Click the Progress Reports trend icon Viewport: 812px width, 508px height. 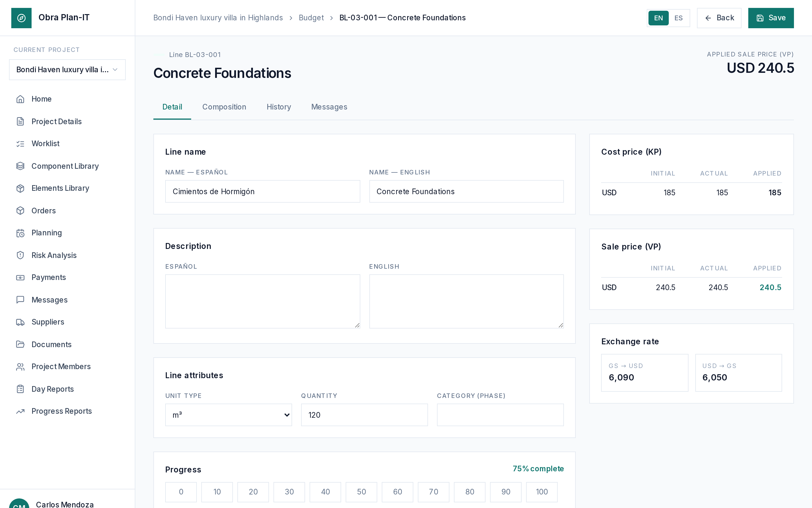(21, 411)
